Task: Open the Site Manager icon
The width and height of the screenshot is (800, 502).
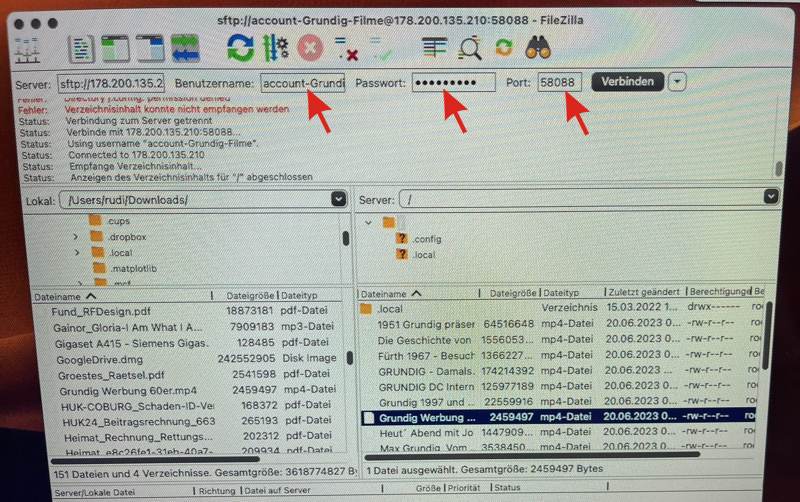Action: tap(28, 47)
